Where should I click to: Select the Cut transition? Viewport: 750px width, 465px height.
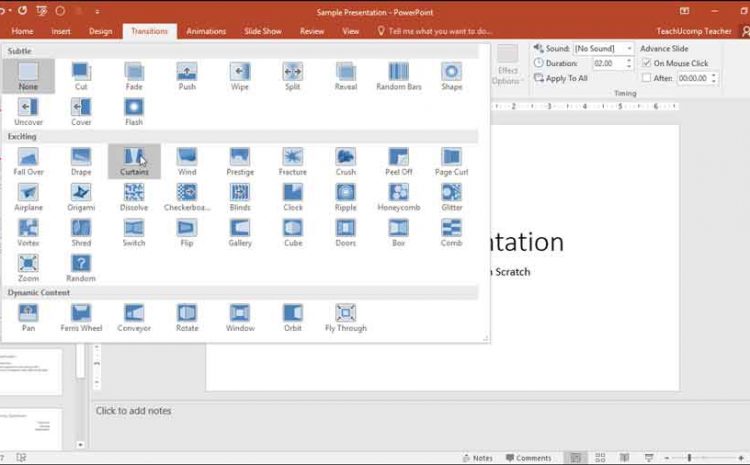point(81,76)
